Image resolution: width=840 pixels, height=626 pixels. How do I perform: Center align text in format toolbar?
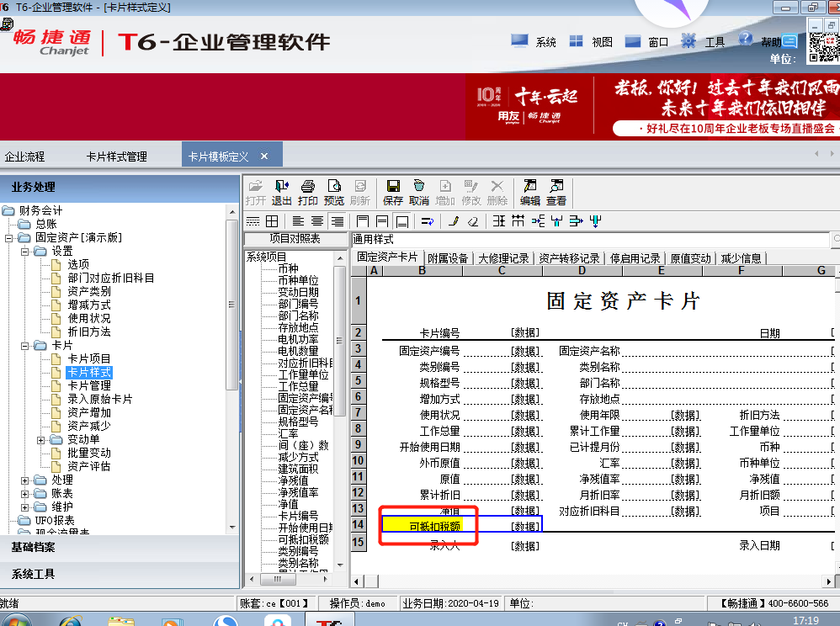317,221
